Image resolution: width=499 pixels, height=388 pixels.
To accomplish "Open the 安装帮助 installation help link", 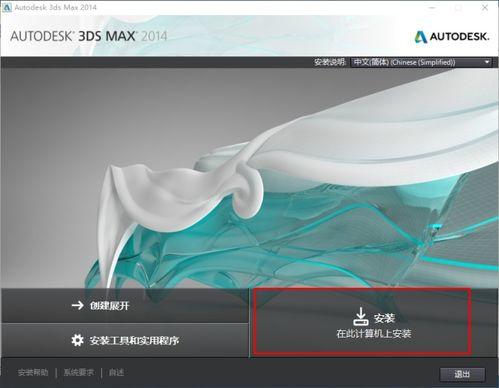I will point(33,372).
